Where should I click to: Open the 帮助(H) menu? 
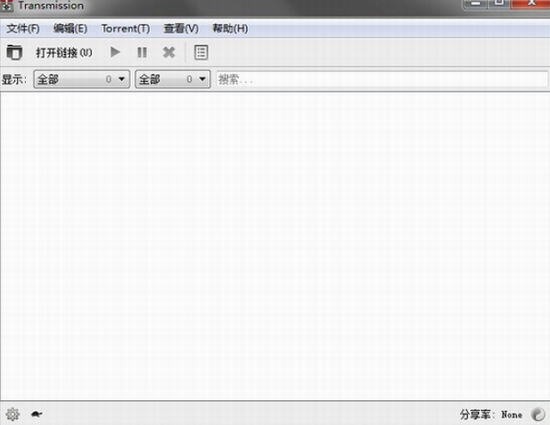(230, 28)
